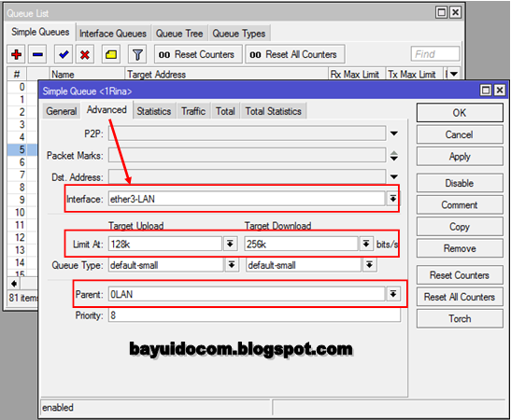Click Target Download limit field 256k
The height and width of the screenshot is (420, 511).
[x=301, y=244]
